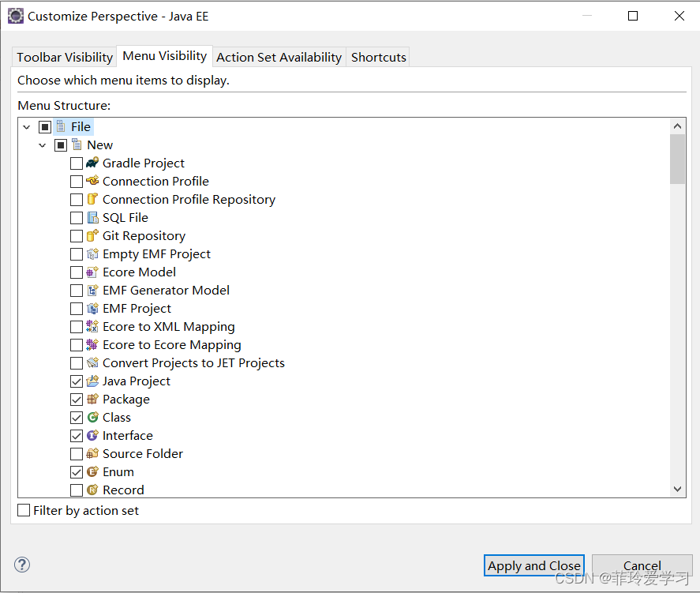Switch to Toolbar Visibility tab
The image size is (700, 593).
65,57
